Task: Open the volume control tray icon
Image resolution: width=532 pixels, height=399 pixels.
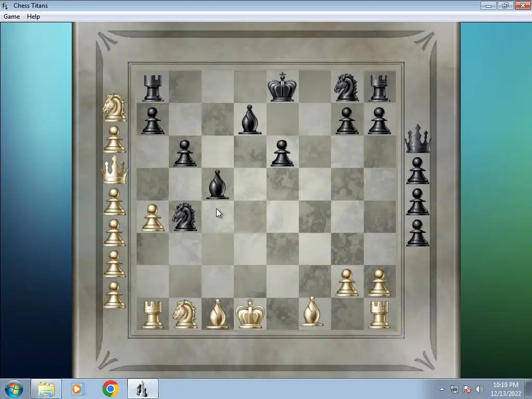Action: click(480, 389)
